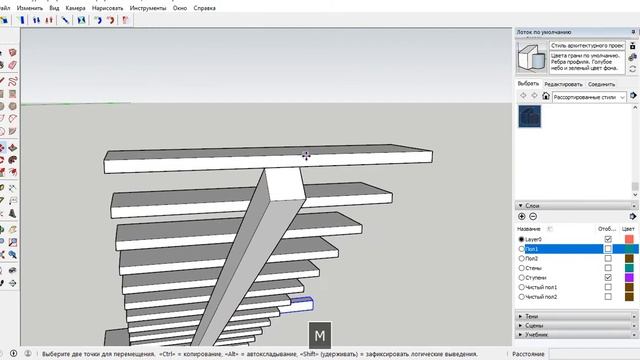
Task: Select the Make Component tool
Action: pos(13,53)
